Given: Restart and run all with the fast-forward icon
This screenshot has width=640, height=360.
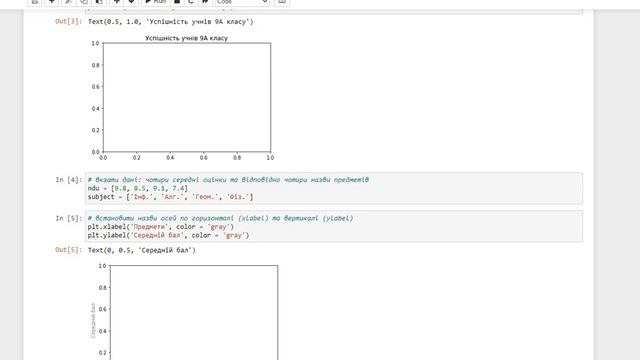Looking at the screenshot, I should pos(205,2).
